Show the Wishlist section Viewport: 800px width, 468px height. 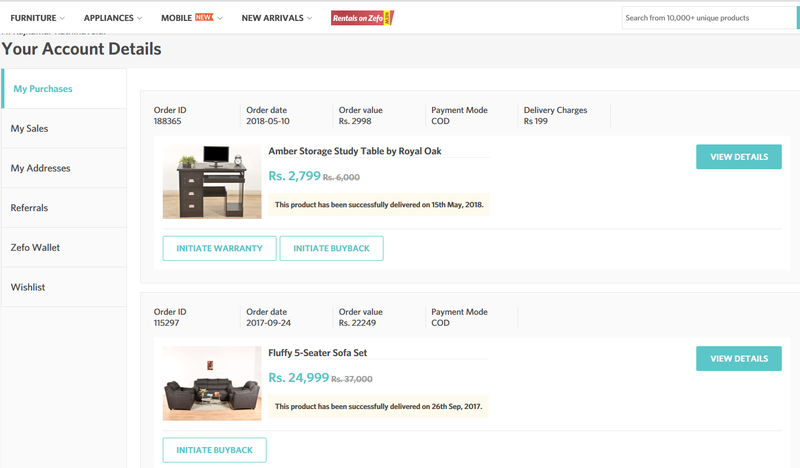[64, 287]
